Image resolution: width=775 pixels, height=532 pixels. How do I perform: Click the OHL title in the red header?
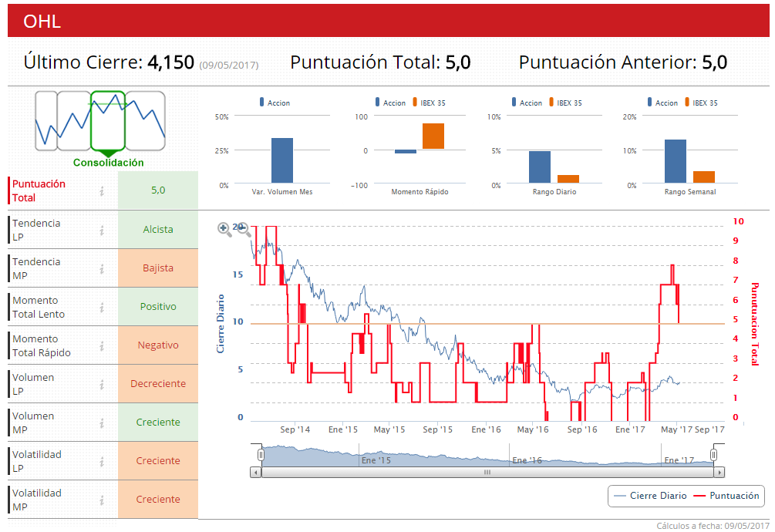point(42,22)
